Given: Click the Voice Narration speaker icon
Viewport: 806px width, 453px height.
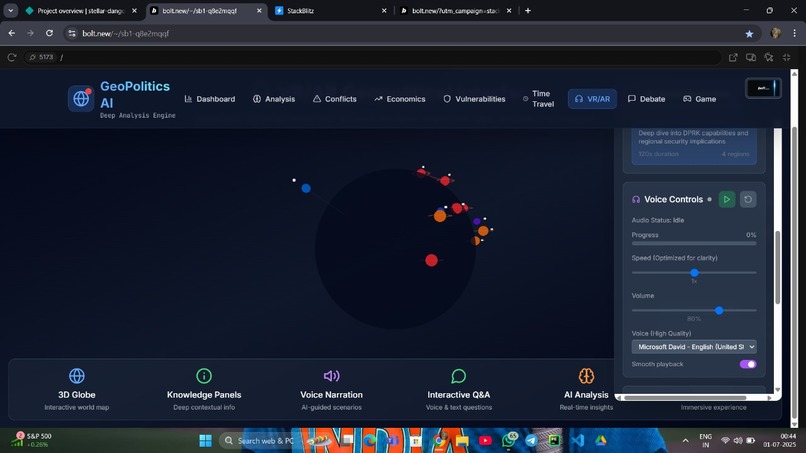Looking at the screenshot, I should tap(332, 376).
